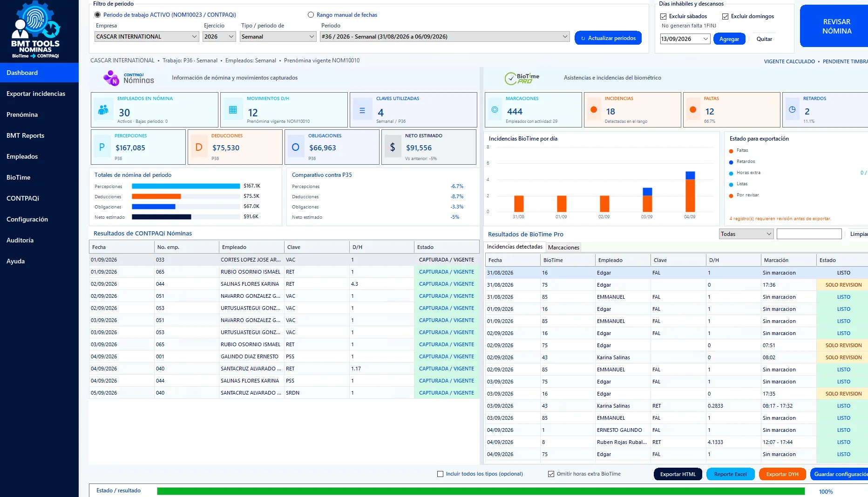
Task: Click the Actualizar periodos button
Action: (608, 38)
